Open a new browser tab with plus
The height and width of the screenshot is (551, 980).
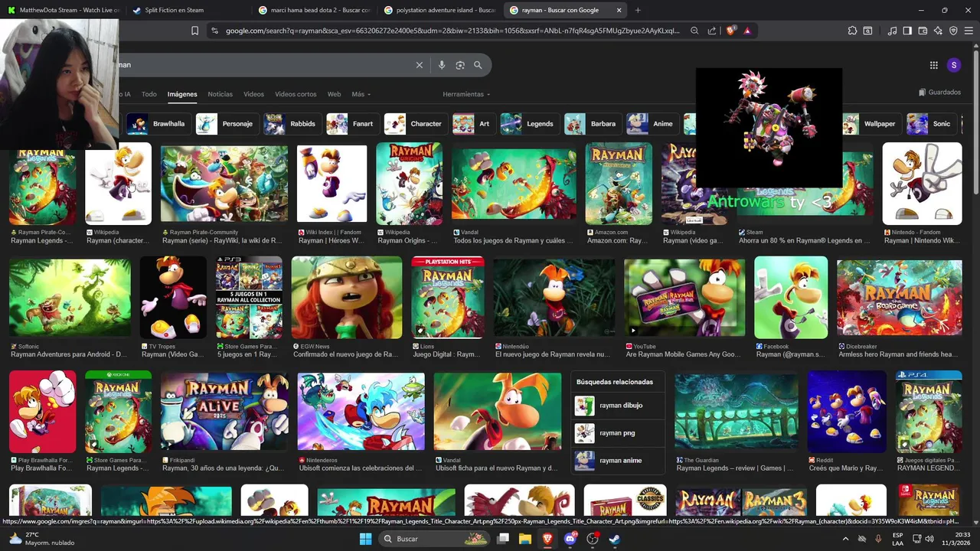(x=638, y=10)
